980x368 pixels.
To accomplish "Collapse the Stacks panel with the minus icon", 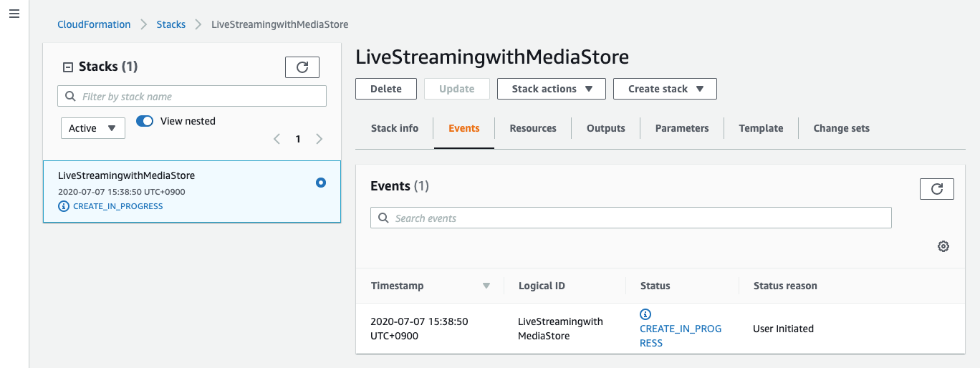I will click(x=68, y=67).
